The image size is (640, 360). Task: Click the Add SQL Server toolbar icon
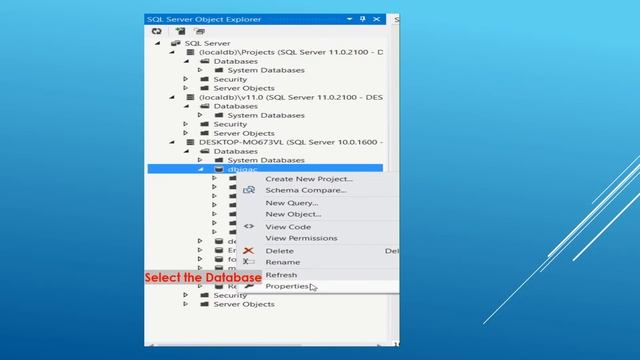click(x=180, y=31)
